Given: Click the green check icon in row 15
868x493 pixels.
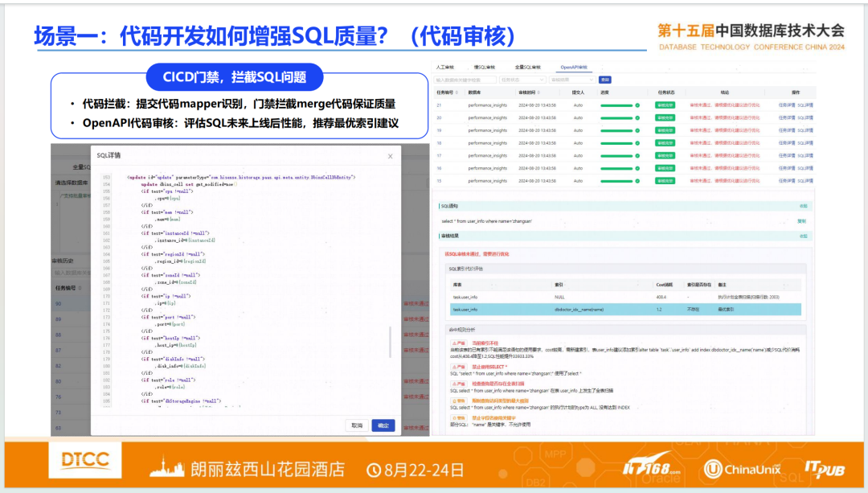Looking at the screenshot, I should click(637, 181).
